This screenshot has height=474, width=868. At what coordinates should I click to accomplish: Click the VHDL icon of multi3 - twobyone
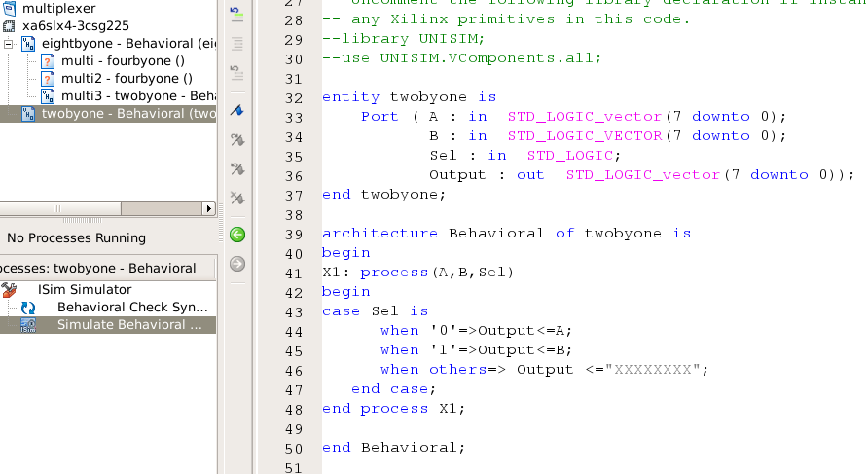point(48,96)
